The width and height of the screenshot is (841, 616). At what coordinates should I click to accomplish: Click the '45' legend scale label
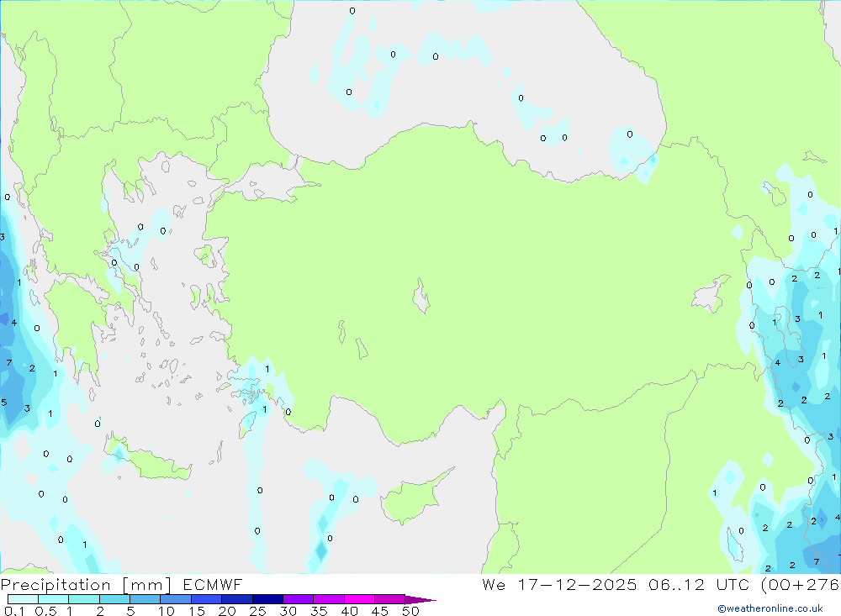point(380,611)
